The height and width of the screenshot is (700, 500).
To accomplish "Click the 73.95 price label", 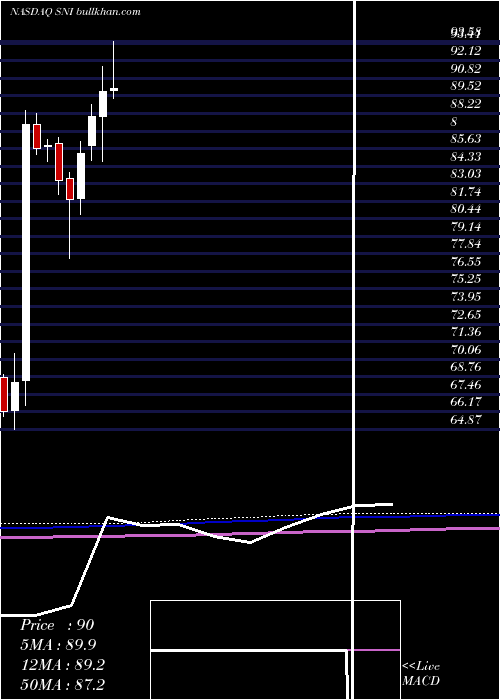I will (466, 297).
